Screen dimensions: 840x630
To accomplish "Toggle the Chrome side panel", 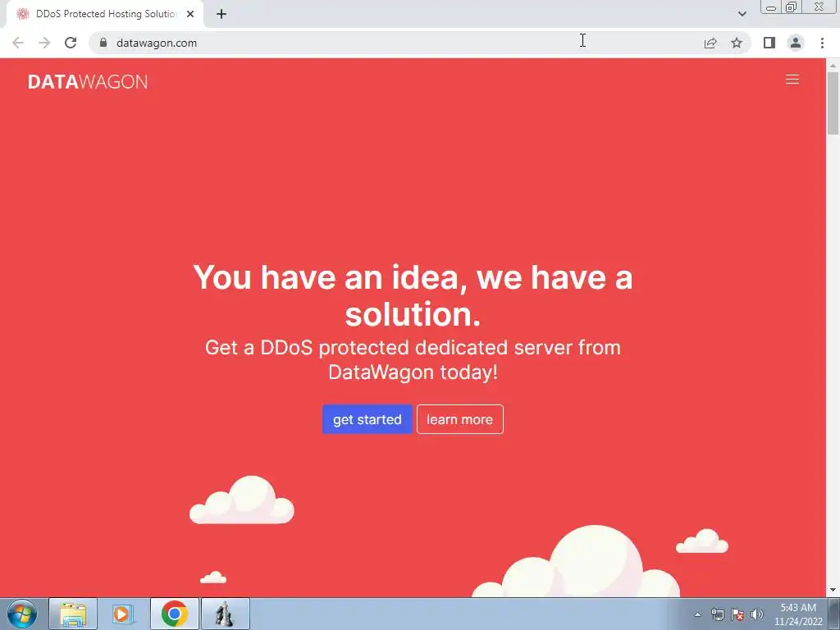I will click(769, 43).
